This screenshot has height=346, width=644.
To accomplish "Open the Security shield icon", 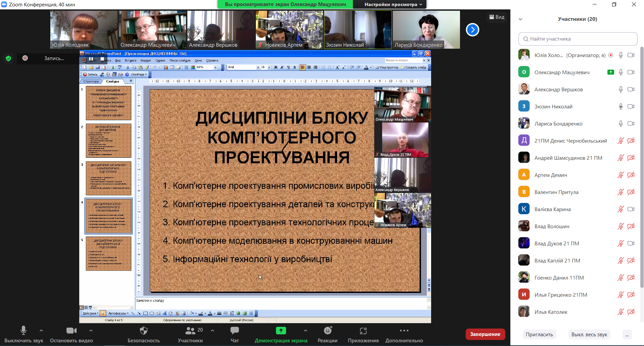I will [x=143, y=331].
